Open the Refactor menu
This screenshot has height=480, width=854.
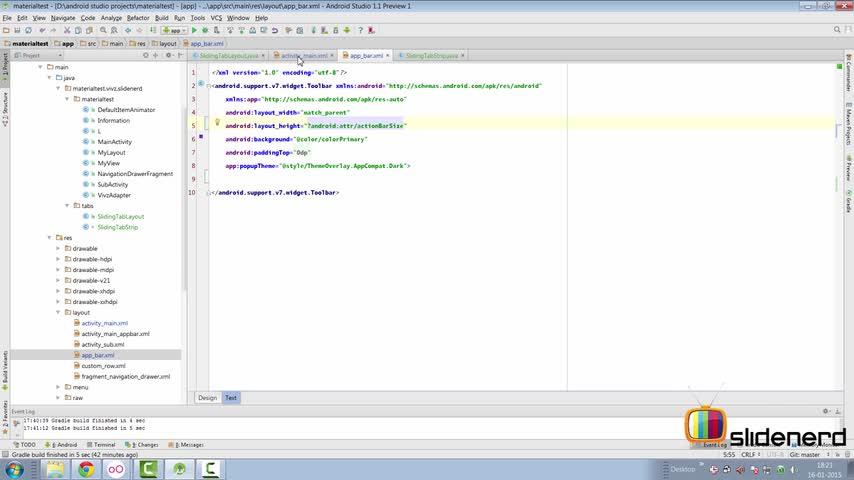pyautogui.click(x=138, y=18)
